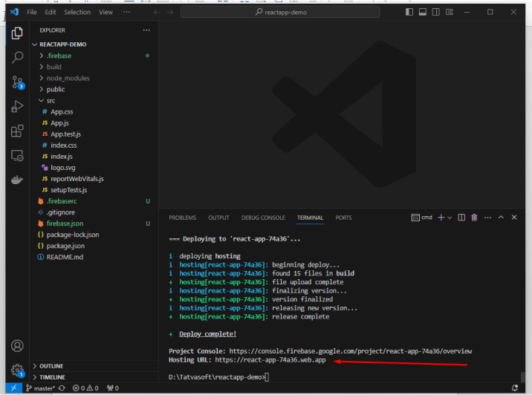
Task: Open Run and Debug view
Action: (x=17, y=107)
